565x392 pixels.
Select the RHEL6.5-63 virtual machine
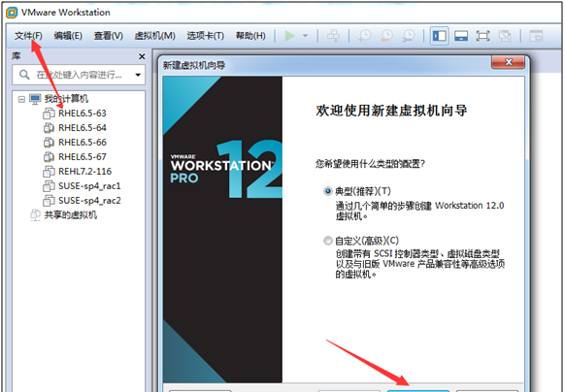(83, 114)
